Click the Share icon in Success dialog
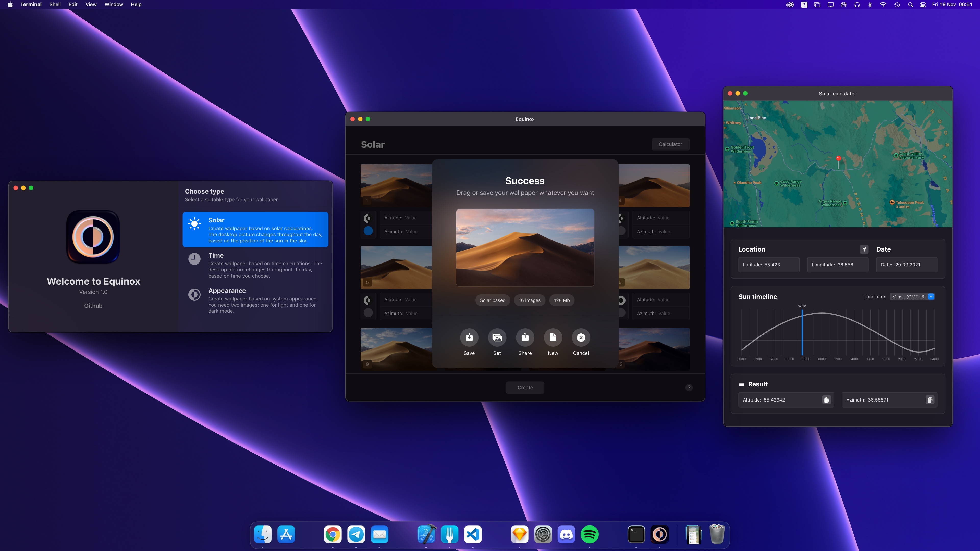 tap(525, 337)
